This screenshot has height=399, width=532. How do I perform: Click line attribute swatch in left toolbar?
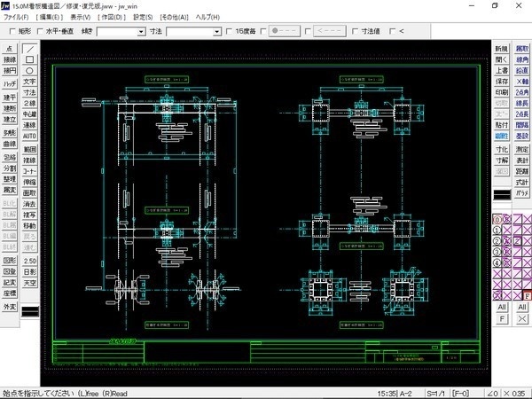30,311
